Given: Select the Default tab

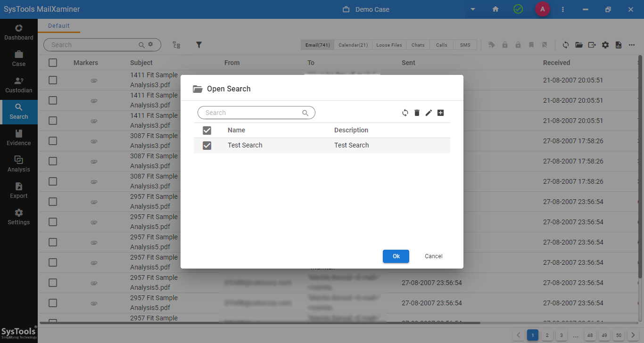Looking at the screenshot, I should pos(59,26).
